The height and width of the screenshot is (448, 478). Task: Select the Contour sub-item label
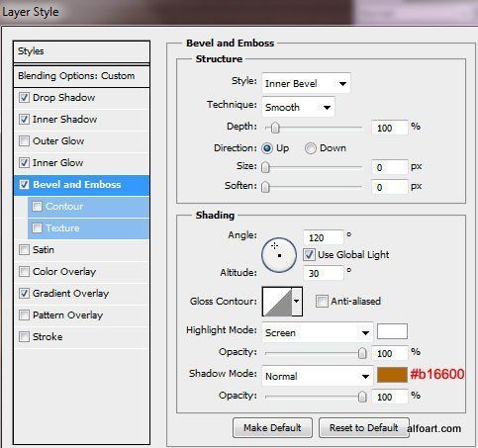point(64,207)
